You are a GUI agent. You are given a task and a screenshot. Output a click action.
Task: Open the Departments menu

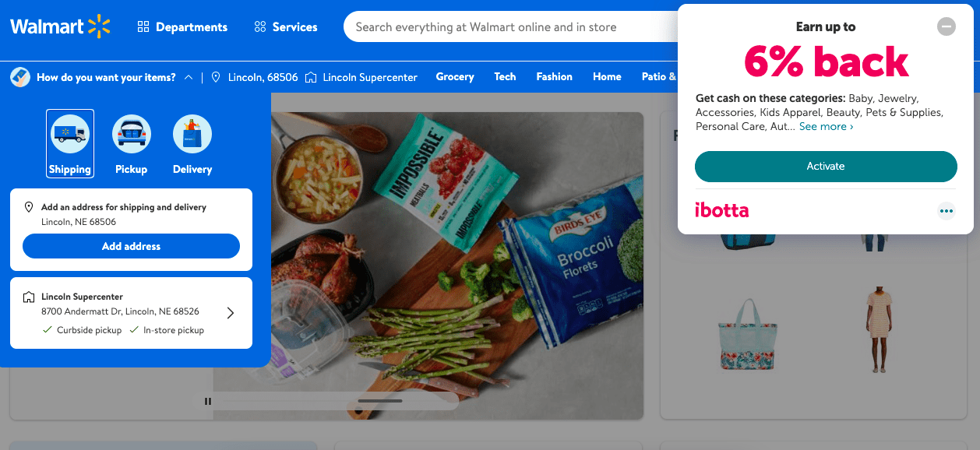click(182, 27)
